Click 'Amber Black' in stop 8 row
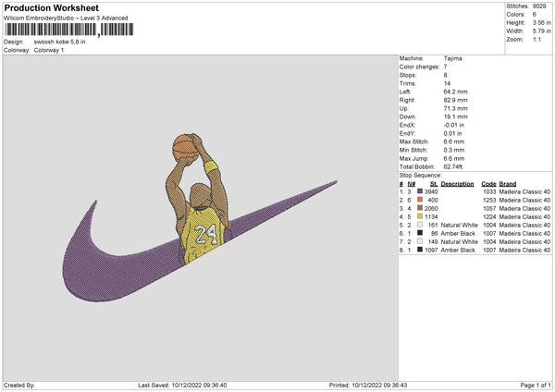This screenshot has width=555, height=392. point(458,250)
